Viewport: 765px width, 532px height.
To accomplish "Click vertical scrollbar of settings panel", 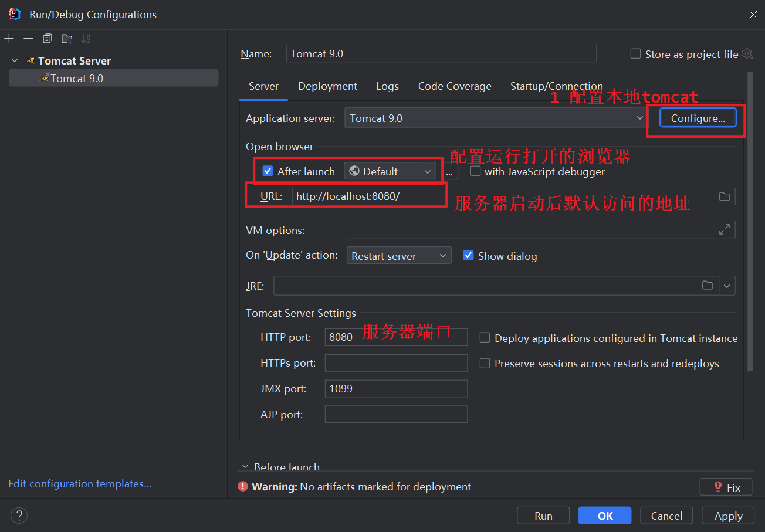I will [x=750, y=222].
